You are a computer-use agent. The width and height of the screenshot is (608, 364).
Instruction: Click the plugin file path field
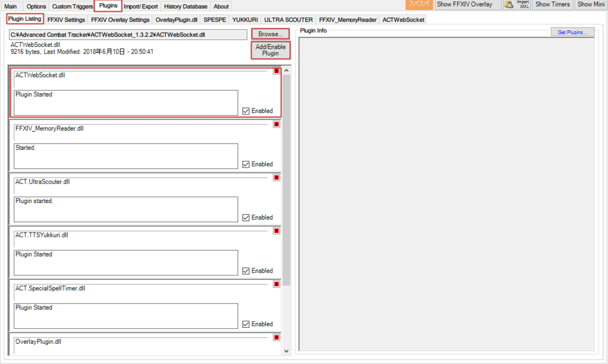tap(128, 34)
